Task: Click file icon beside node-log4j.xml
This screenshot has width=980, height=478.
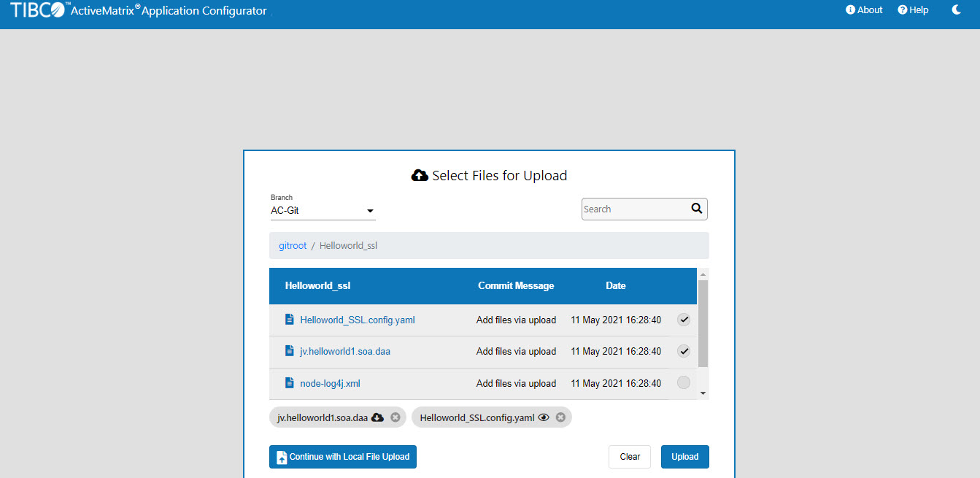Action: click(290, 383)
